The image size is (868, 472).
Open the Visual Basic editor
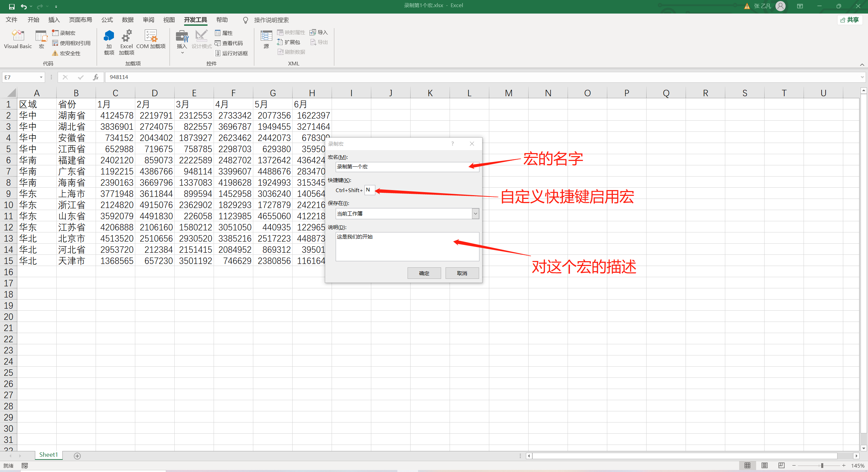point(18,39)
